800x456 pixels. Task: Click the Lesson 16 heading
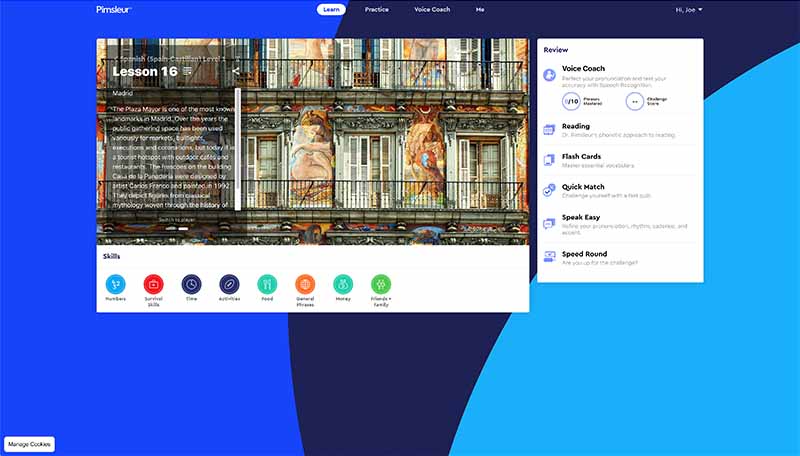point(145,71)
